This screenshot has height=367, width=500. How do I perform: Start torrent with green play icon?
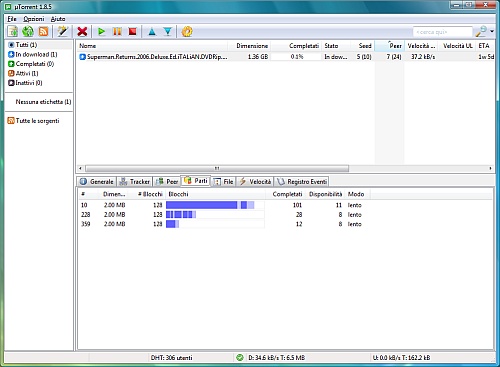(x=101, y=32)
